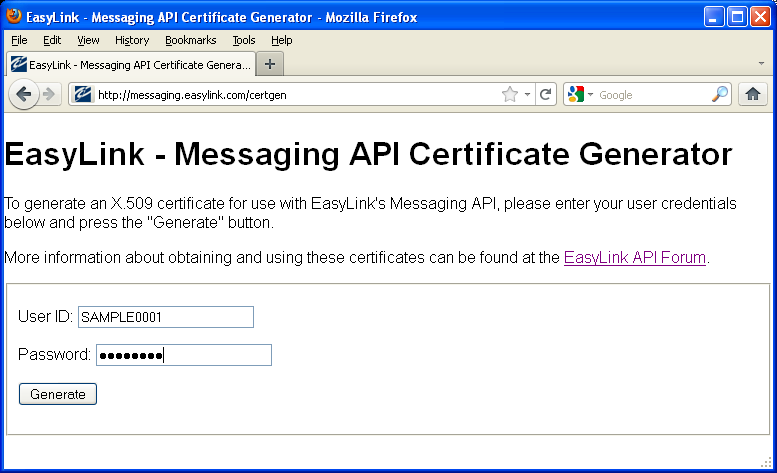
Task: Bookmark this page with the star icon
Action: [510, 94]
